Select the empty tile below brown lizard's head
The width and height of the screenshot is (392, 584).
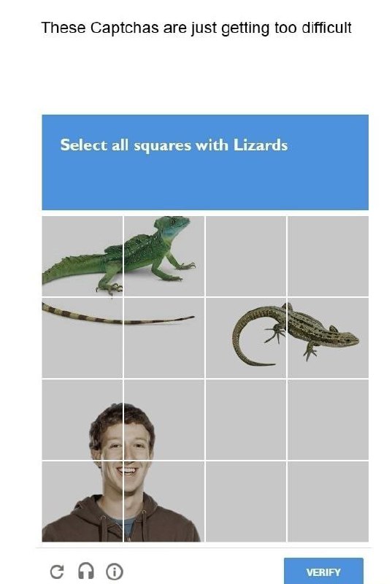coord(328,420)
